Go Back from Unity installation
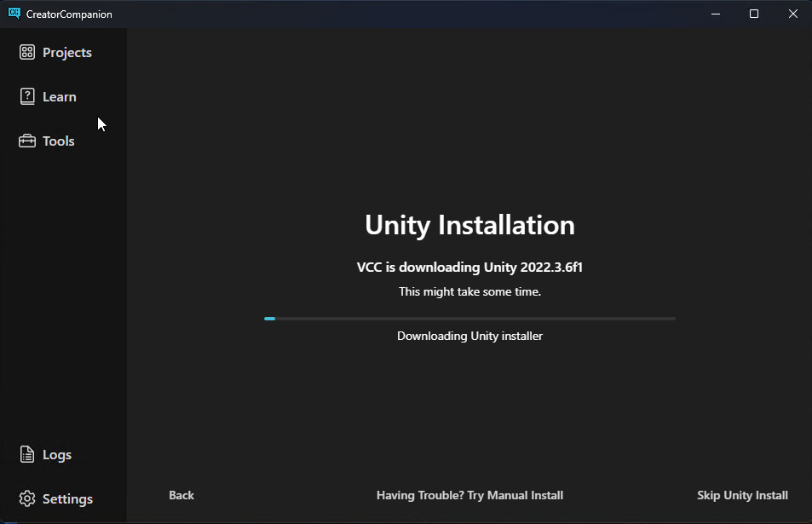 [181, 495]
